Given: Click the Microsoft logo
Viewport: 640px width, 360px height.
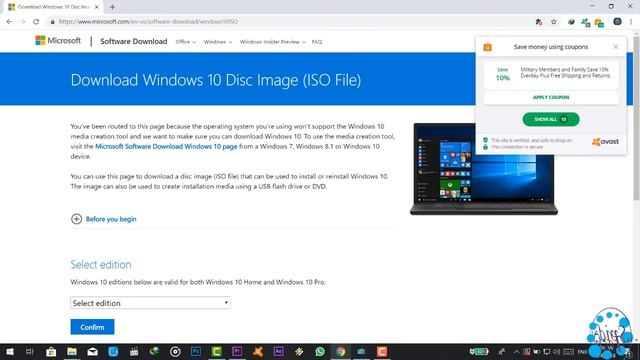Looking at the screenshot, I should click(58, 40).
